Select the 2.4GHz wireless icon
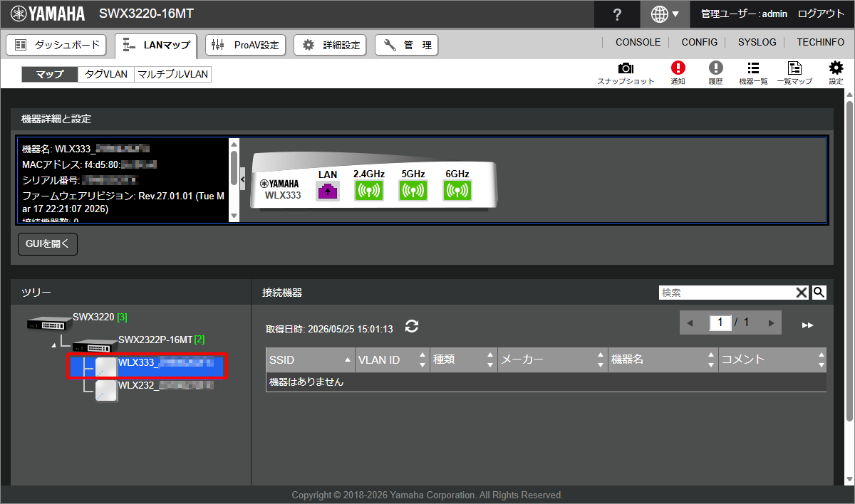Viewport: 855px width, 504px height. tap(369, 191)
